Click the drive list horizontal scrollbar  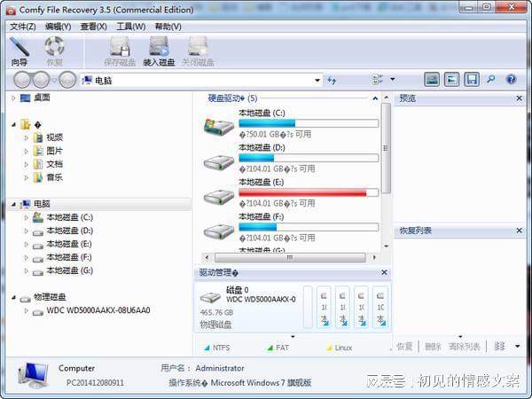(x=290, y=258)
